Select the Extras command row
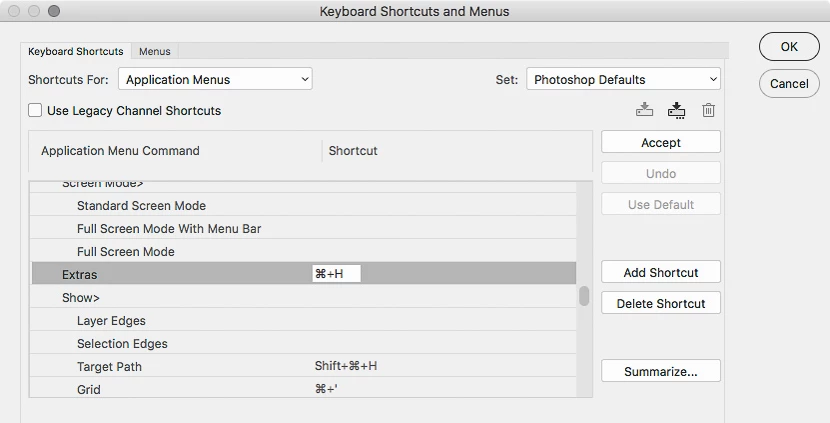The width and height of the screenshot is (830, 423). [x=303, y=274]
